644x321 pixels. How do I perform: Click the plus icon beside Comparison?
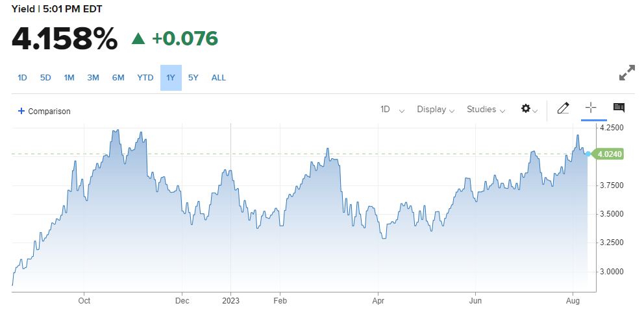(21, 111)
